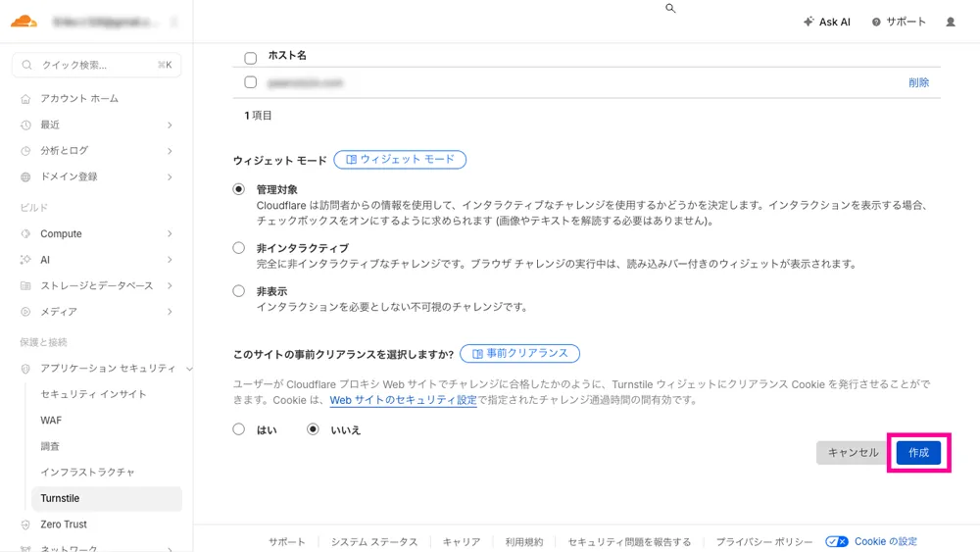Expand the AI section chevron
Screen dimensions: 980x552
coord(170,260)
